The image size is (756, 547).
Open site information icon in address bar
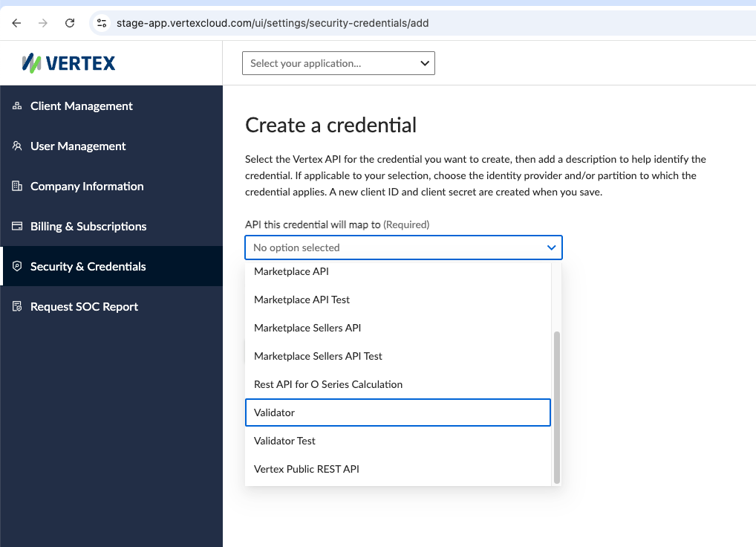tap(102, 23)
